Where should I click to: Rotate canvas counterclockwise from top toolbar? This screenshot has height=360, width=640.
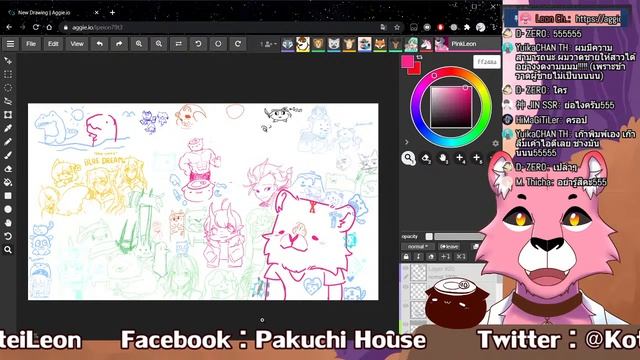[x=198, y=44]
